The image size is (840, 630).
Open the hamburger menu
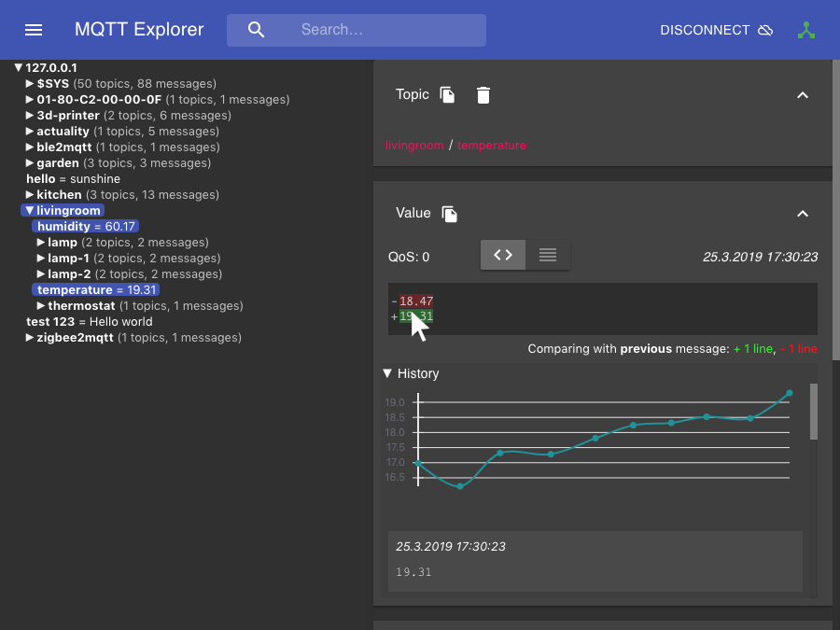tap(34, 29)
